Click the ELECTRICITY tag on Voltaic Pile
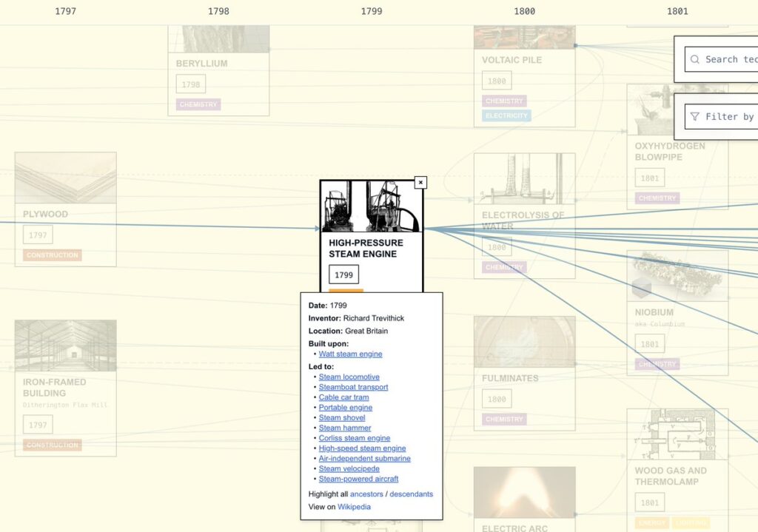Image resolution: width=758 pixels, height=532 pixels. [506, 115]
